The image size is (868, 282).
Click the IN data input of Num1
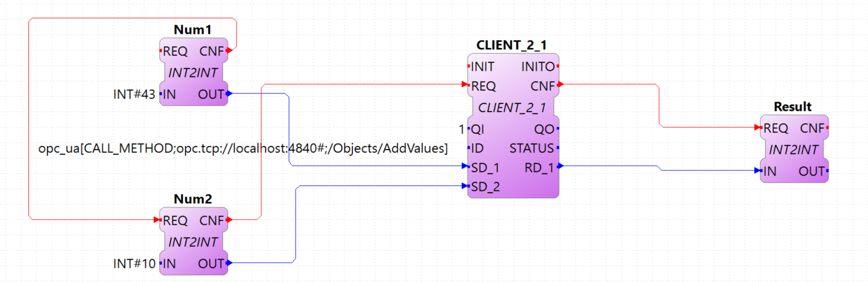[x=169, y=94]
